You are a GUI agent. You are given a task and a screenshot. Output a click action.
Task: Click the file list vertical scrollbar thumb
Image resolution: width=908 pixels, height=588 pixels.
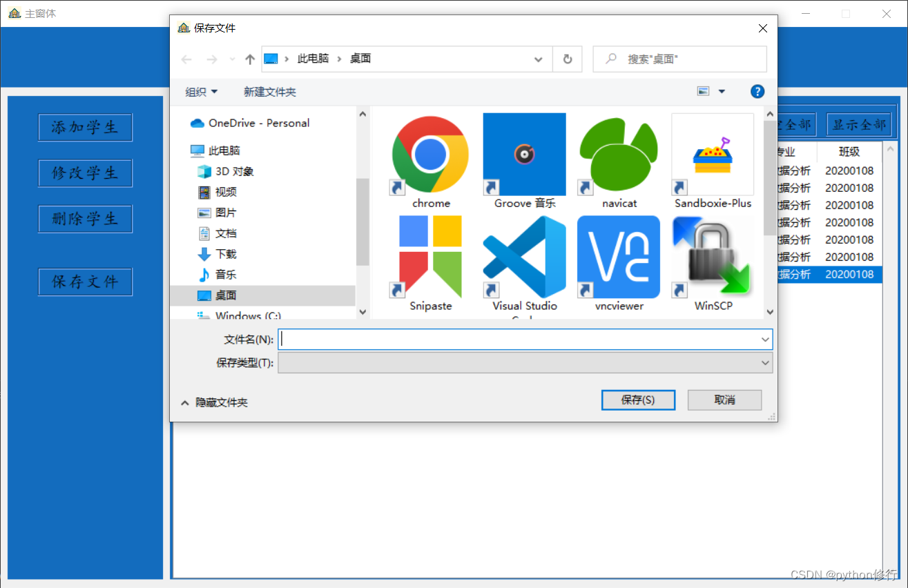coord(770,178)
